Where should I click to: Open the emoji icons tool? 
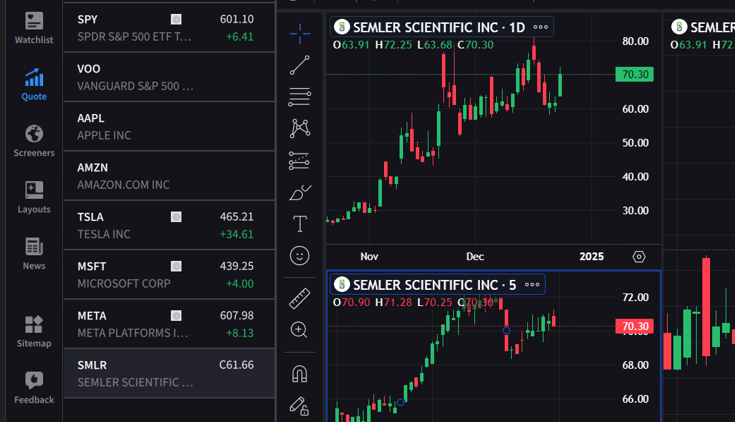click(300, 256)
